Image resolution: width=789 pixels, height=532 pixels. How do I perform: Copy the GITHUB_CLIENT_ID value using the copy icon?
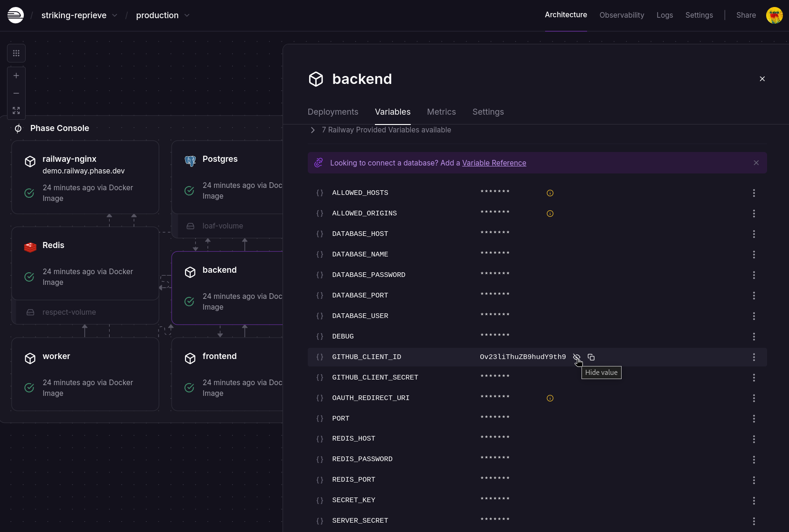pos(591,357)
